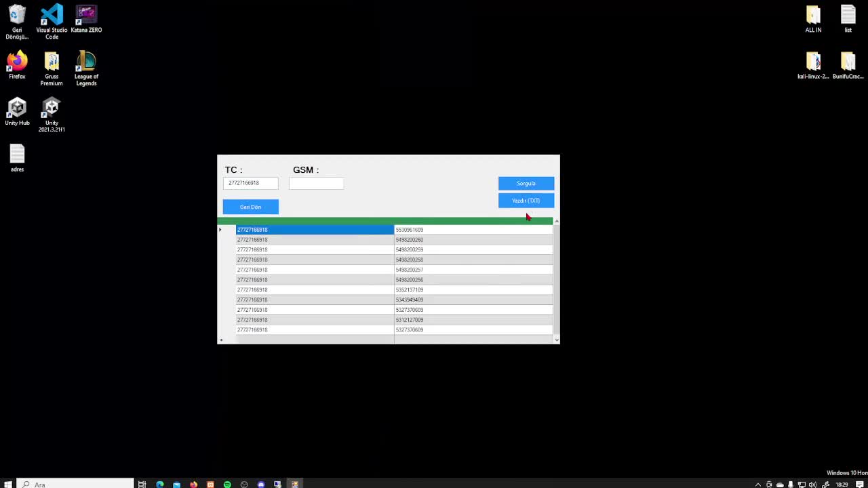Select the cell with 5498200257

coord(473,270)
